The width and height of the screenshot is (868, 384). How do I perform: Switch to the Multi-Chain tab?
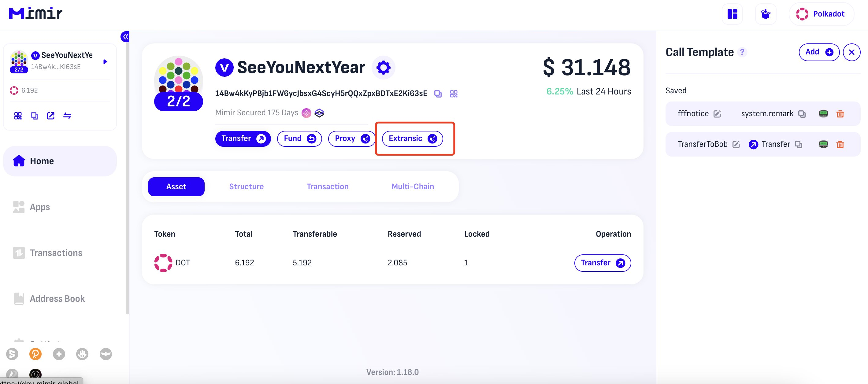click(412, 186)
